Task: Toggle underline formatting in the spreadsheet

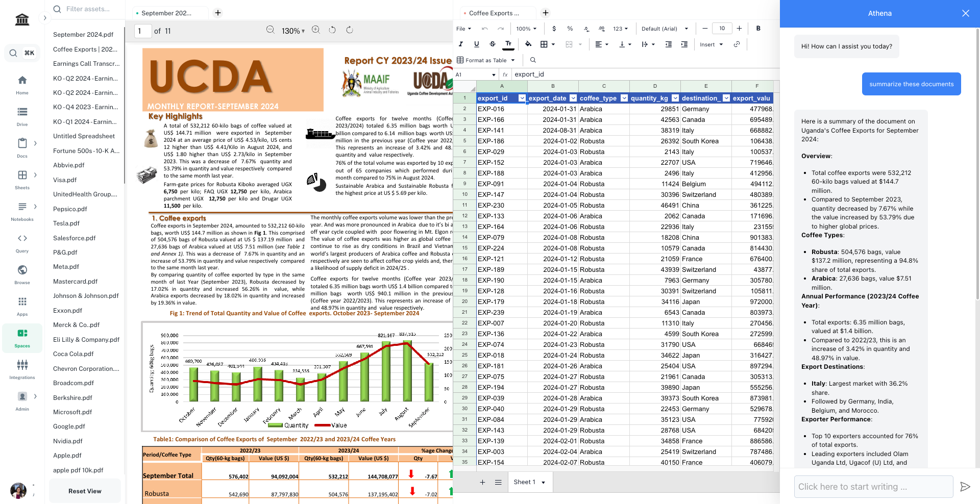Action: 476,44
